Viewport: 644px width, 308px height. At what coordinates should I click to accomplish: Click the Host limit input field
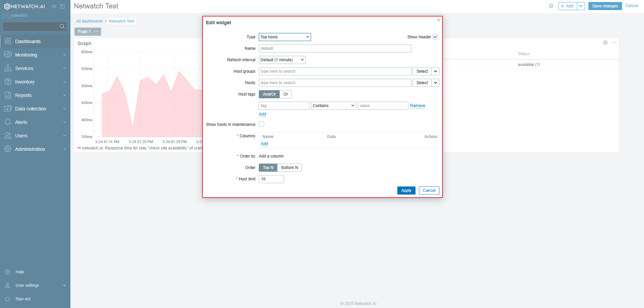click(271, 179)
